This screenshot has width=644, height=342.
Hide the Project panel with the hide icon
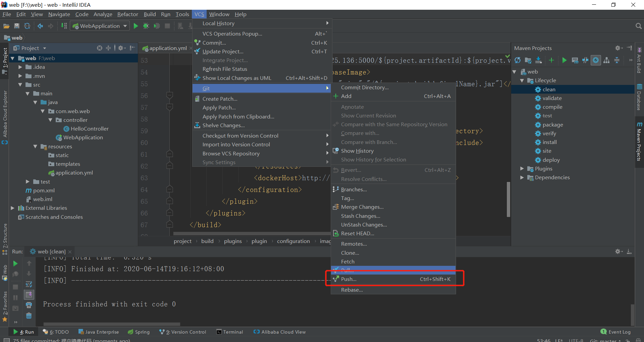132,48
